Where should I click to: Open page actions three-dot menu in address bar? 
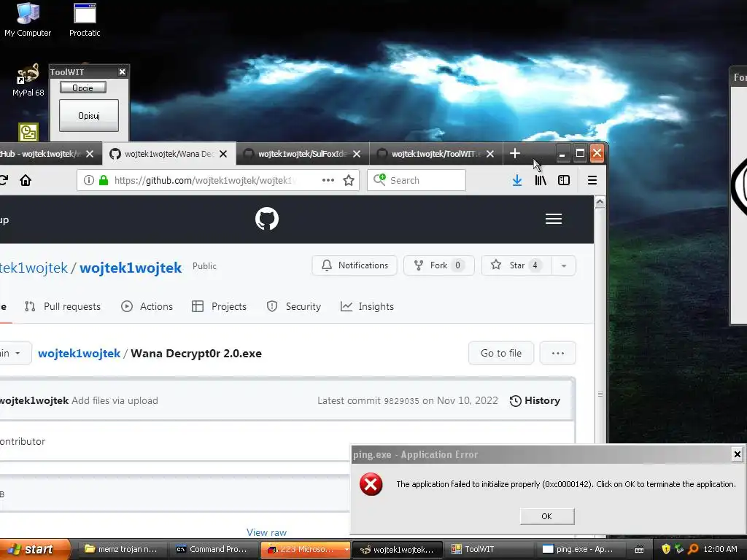(328, 181)
